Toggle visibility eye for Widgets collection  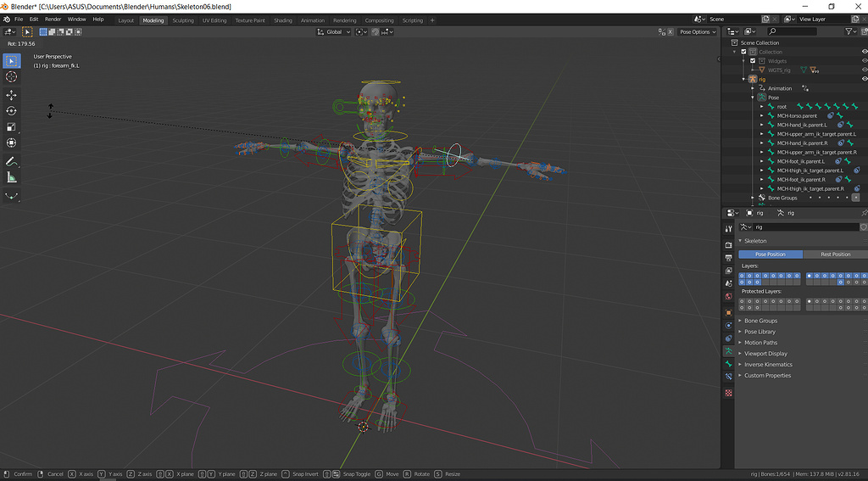coord(864,61)
